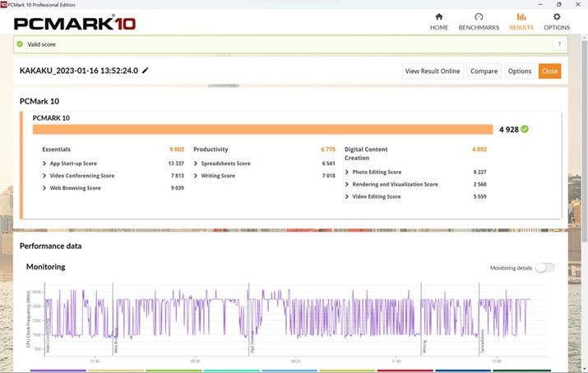Switch to the RESULTS tab
Viewport: 588px width, 373px height.
521,21
